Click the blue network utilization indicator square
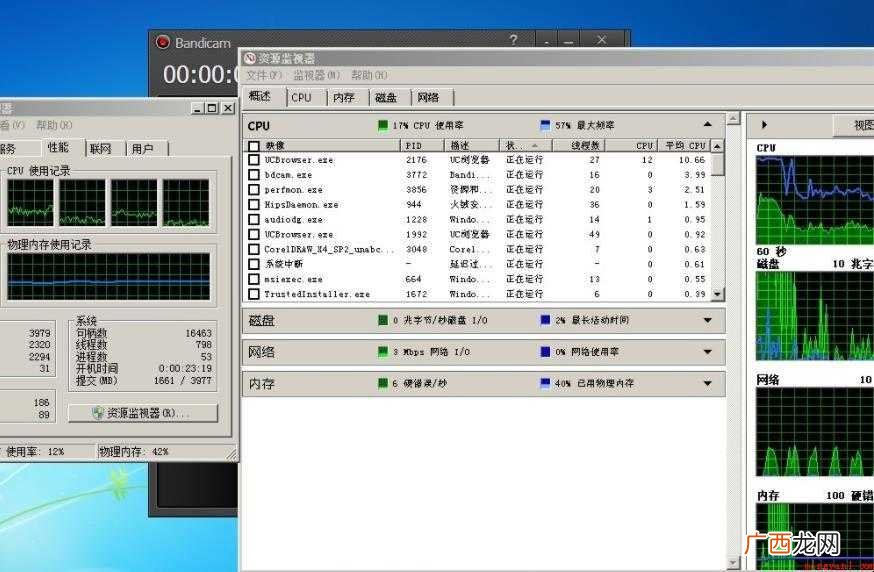 tap(545, 352)
